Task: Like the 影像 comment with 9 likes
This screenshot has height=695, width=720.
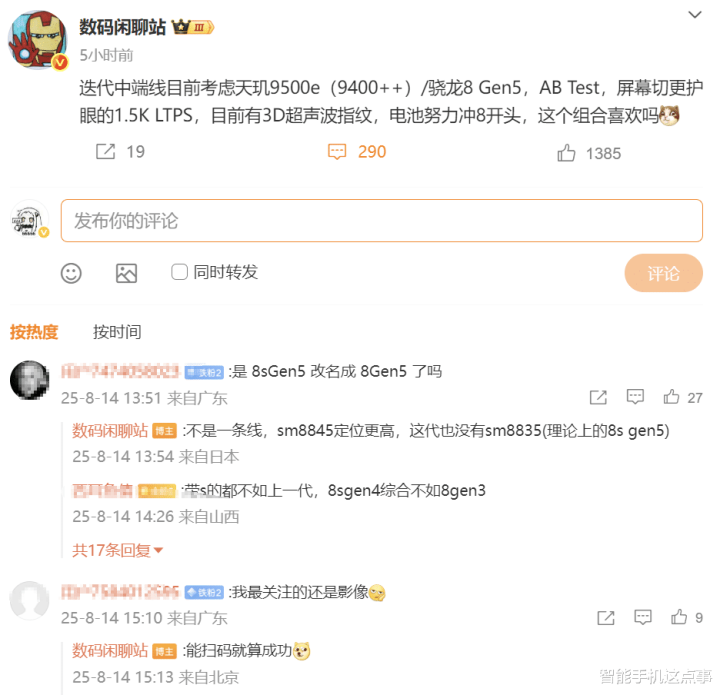Action: pos(679,617)
